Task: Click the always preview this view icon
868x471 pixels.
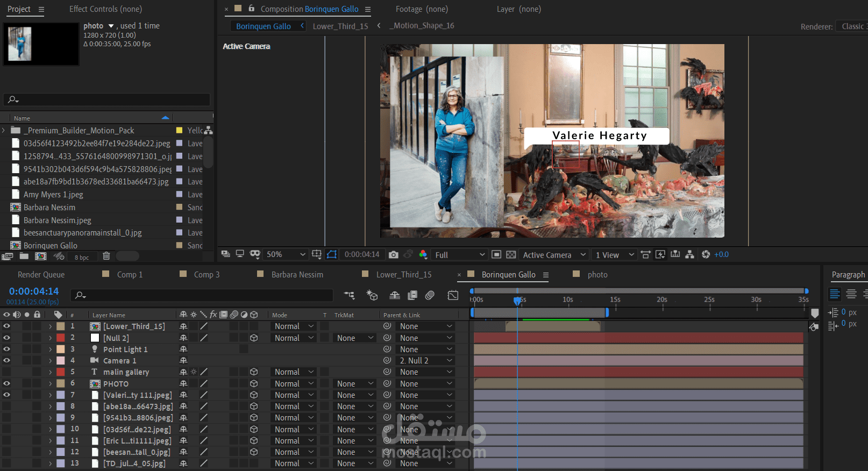Action: [x=226, y=254]
